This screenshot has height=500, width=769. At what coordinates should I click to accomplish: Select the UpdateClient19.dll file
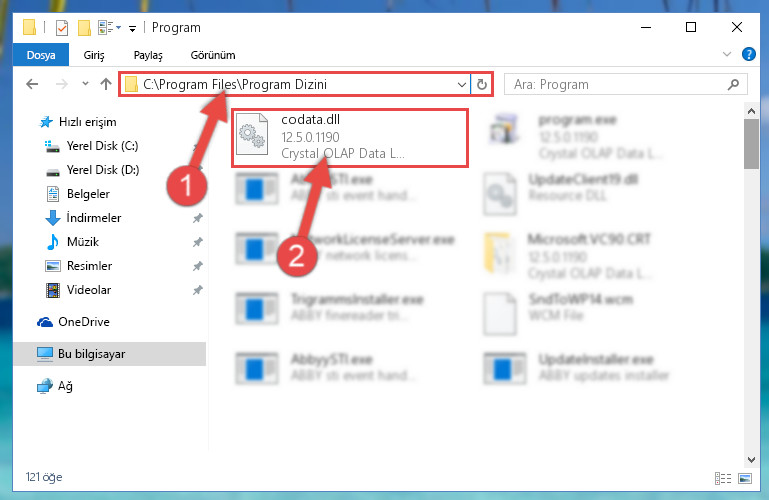pos(561,194)
